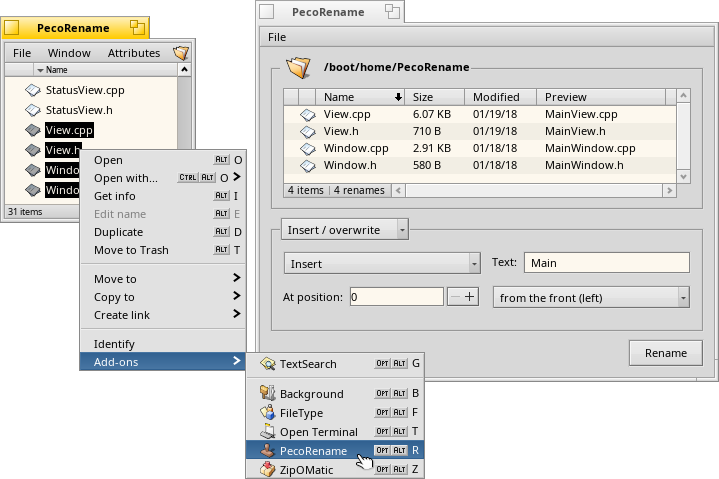This screenshot has height=479, width=719.
Task: Click scroll up arrow in Tracker window
Action: (184, 70)
